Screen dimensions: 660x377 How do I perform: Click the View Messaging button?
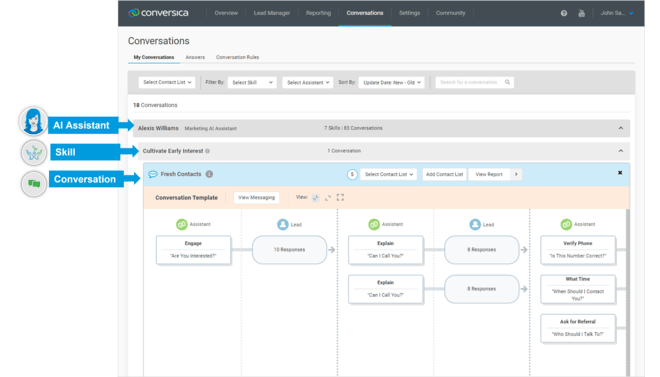256,197
